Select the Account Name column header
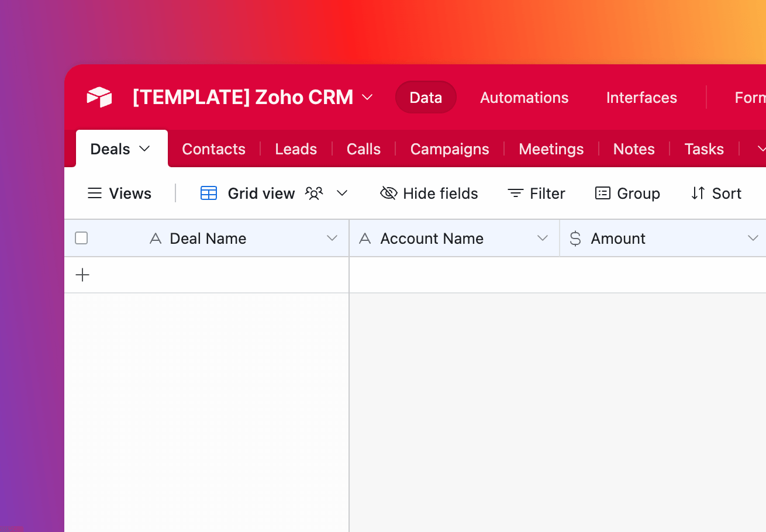This screenshot has height=532, width=766. (455, 239)
